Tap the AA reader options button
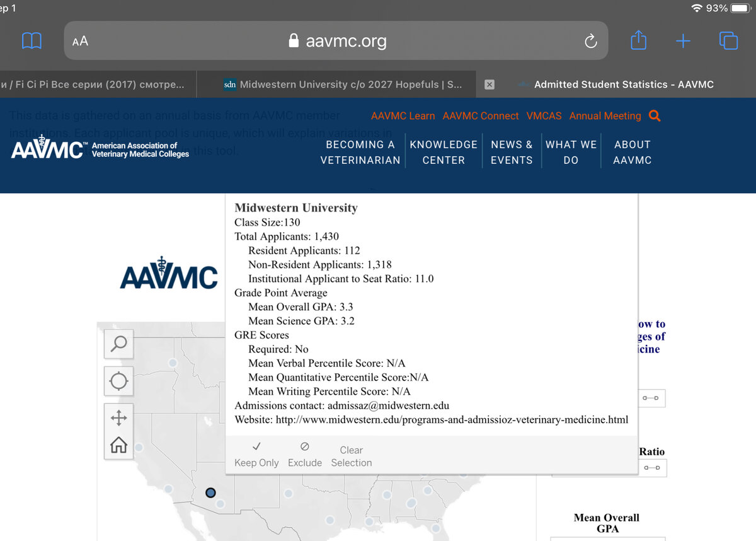Screen dimensions: 756x541 pyautogui.click(x=80, y=41)
